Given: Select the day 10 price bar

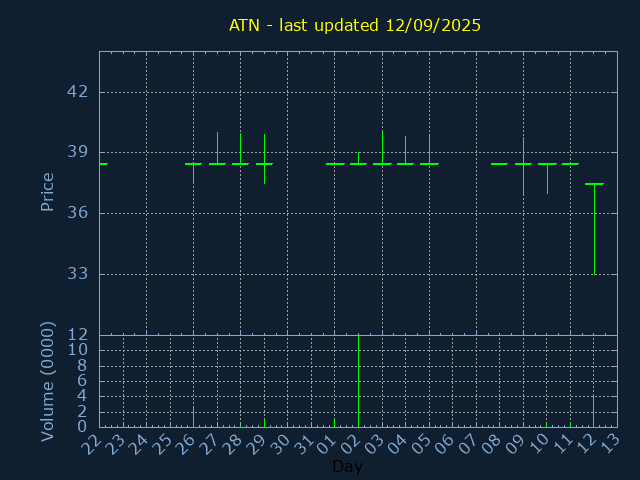Looking at the screenshot, I should pos(547,178).
